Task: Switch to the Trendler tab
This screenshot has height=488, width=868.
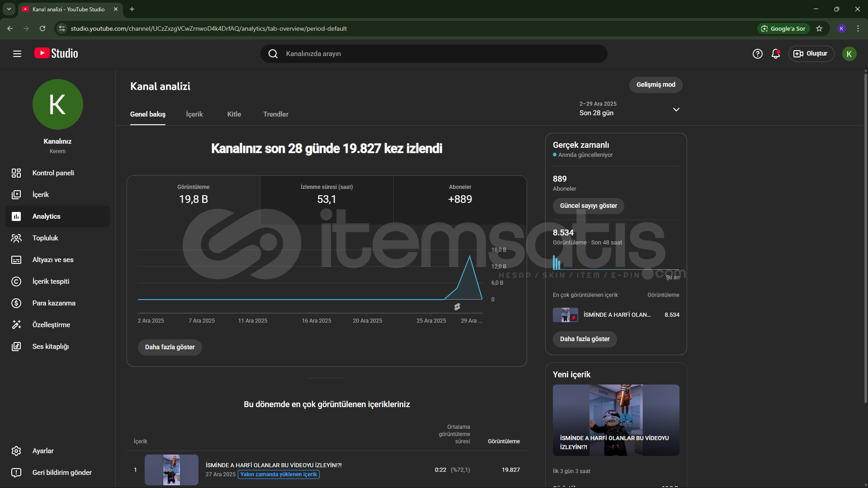Action: [x=275, y=114]
